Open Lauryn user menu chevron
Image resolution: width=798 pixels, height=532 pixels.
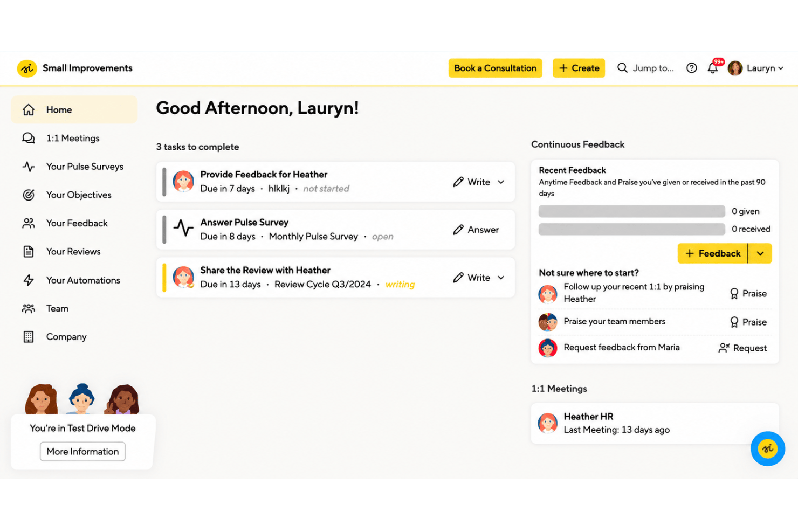781,68
